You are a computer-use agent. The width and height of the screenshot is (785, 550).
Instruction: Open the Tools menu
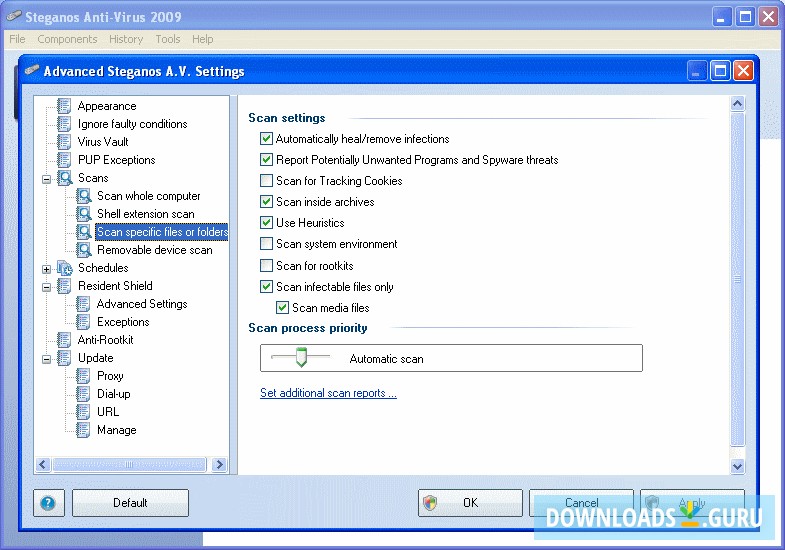click(x=168, y=39)
